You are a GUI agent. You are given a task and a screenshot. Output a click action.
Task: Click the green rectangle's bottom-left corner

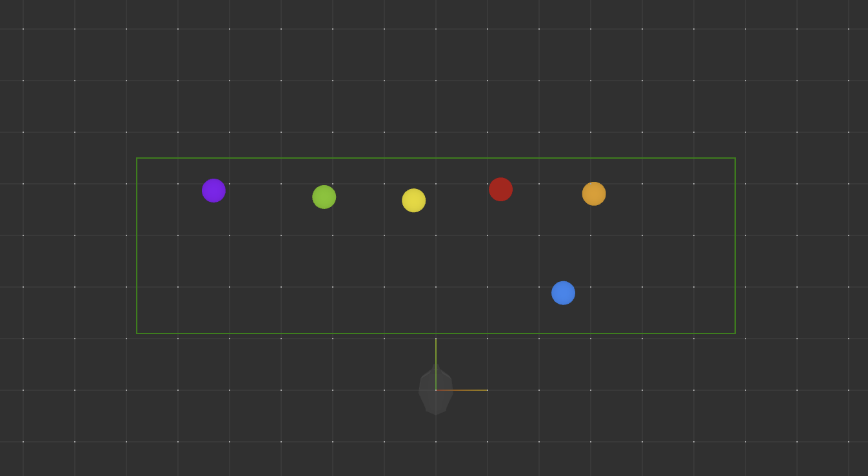click(137, 333)
